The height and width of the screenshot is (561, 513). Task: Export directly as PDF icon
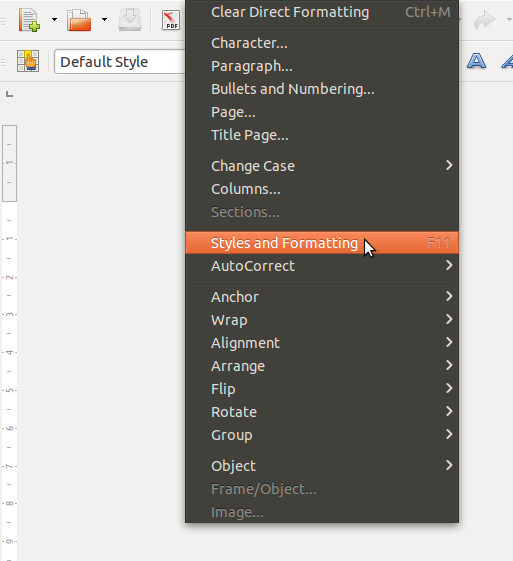pyautogui.click(x=171, y=20)
